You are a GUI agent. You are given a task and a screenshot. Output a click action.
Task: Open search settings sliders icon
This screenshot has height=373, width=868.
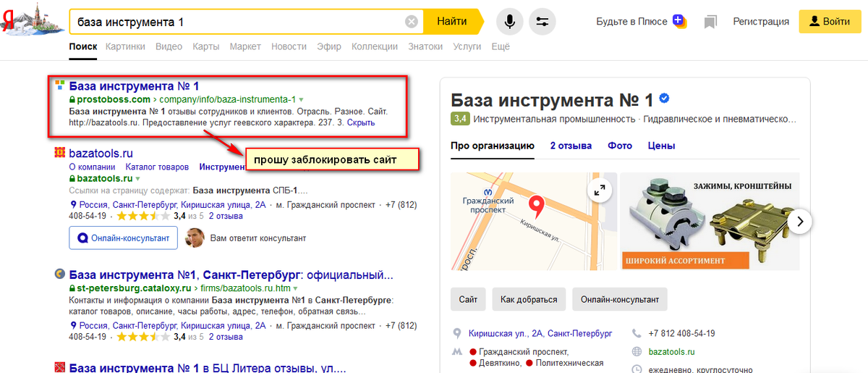[542, 22]
